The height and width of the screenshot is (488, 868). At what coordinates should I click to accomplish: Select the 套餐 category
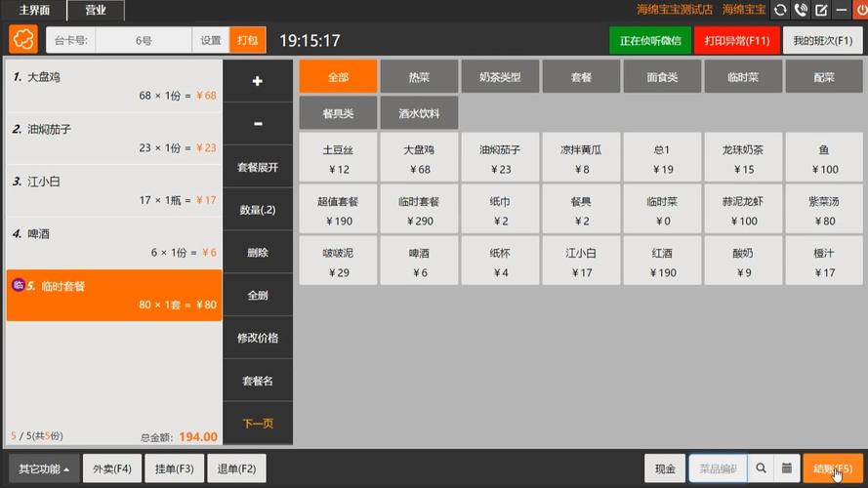pos(581,77)
